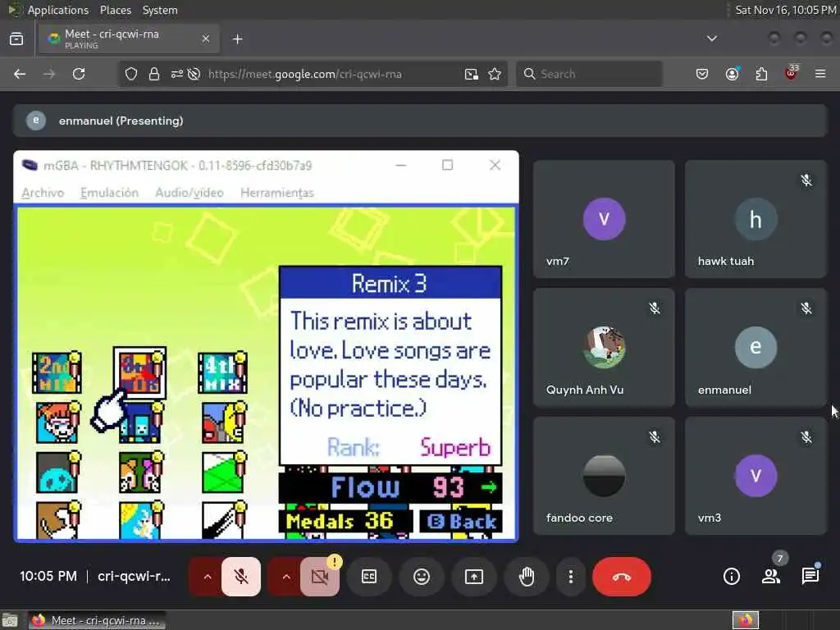The height and width of the screenshot is (630, 840).
Task: Click the cri-qcwi-r... meeting code text
Action: pos(134,577)
